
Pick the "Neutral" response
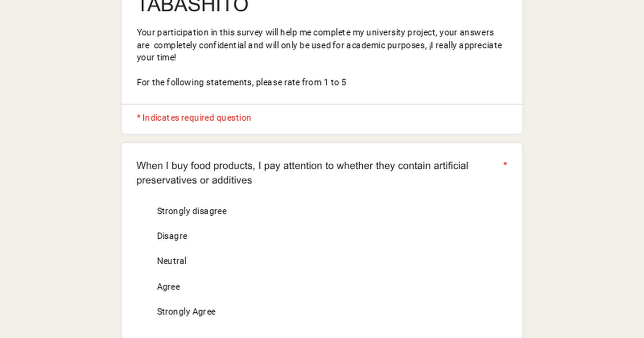172,261
